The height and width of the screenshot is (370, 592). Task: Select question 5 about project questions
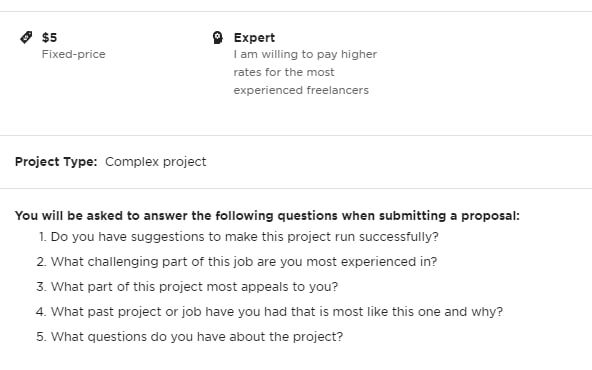(190, 336)
